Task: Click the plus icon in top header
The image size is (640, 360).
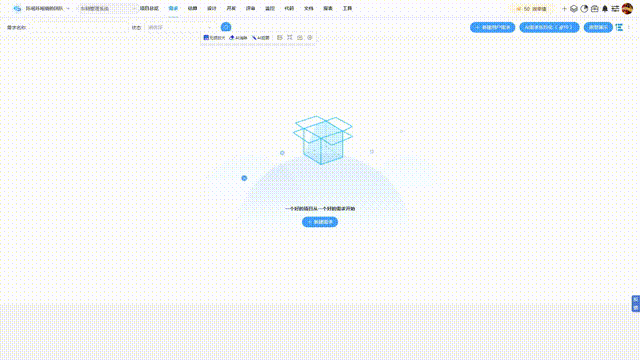Action: click(564, 9)
